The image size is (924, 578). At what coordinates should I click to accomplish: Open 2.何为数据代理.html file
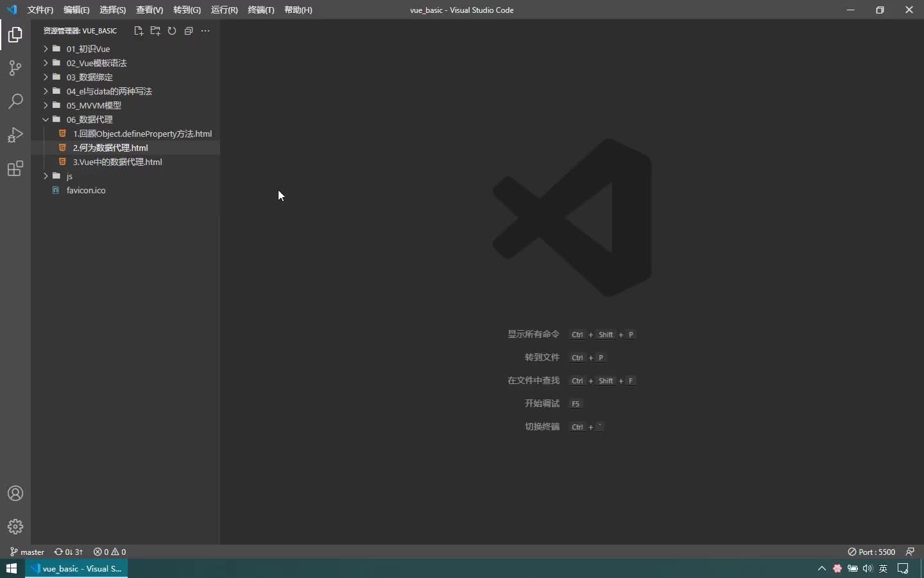[125, 148]
